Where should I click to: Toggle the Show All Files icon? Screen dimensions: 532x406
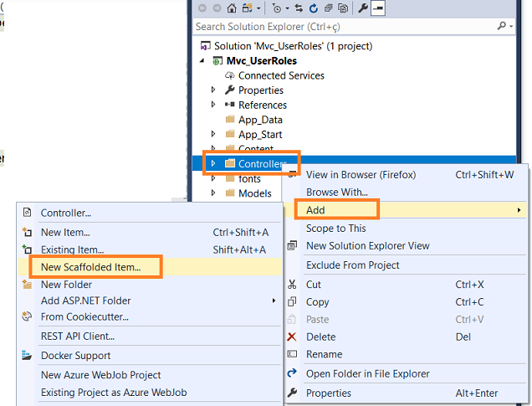pyautogui.click(x=343, y=8)
